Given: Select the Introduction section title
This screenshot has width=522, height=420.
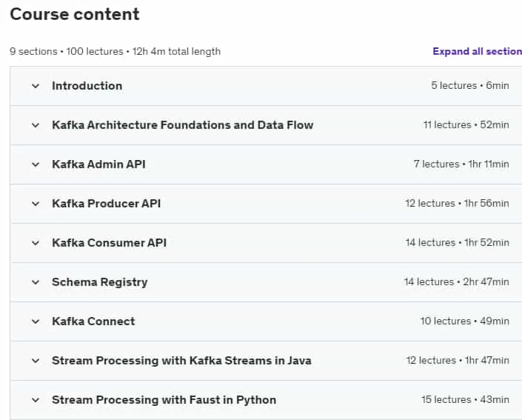Looking at the screenshot, I should click(x=87, y=86).
